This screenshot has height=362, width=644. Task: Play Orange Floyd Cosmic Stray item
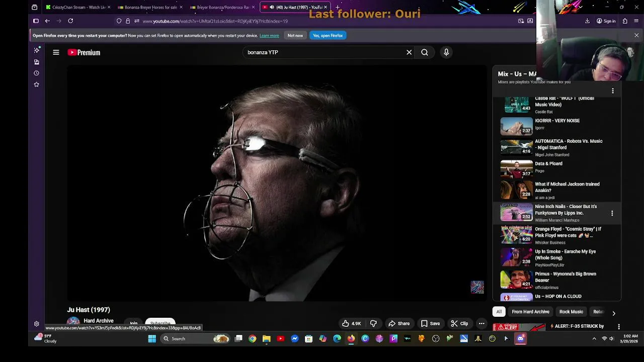click(x=557, y=235)
